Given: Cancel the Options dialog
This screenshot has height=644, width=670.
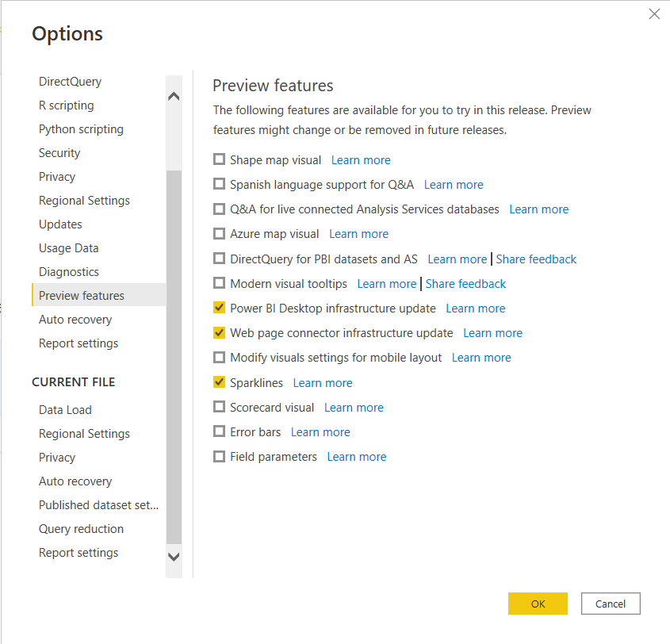Looking at the screenshot, I should (611, 604).
